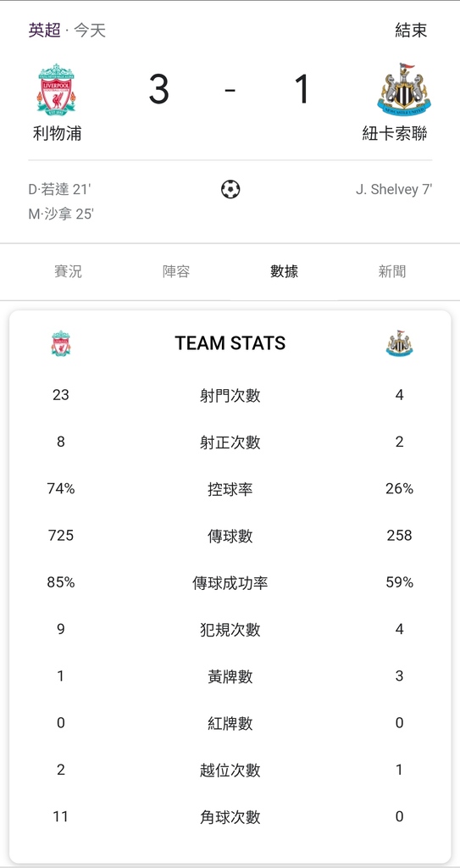460x868 pixels.
Task: Click goal scorer D·若達 21'
Action: click(x=60, y=189)
